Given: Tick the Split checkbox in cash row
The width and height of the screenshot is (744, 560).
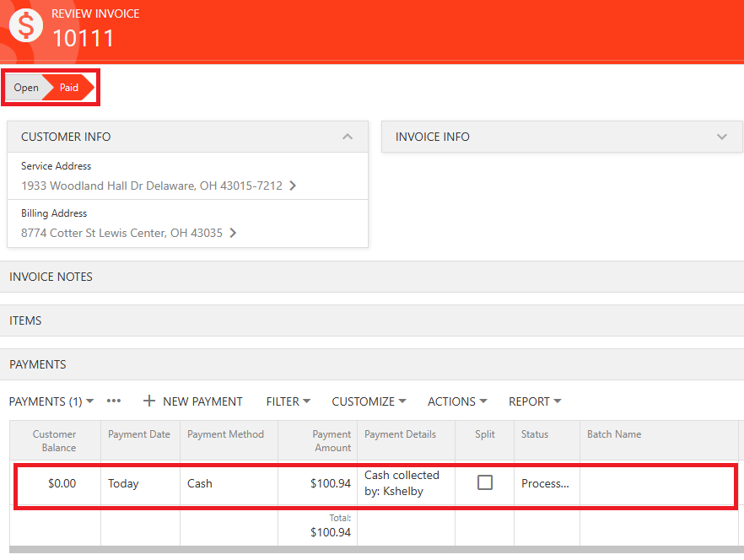Looking at the screenshot, I should coord(485,482).
